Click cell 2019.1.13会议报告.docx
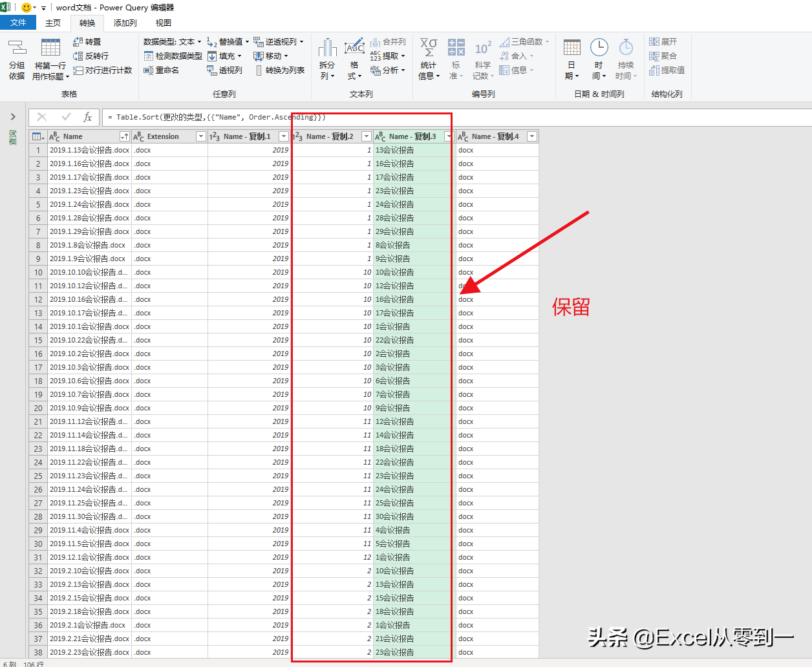 point(89,150)
